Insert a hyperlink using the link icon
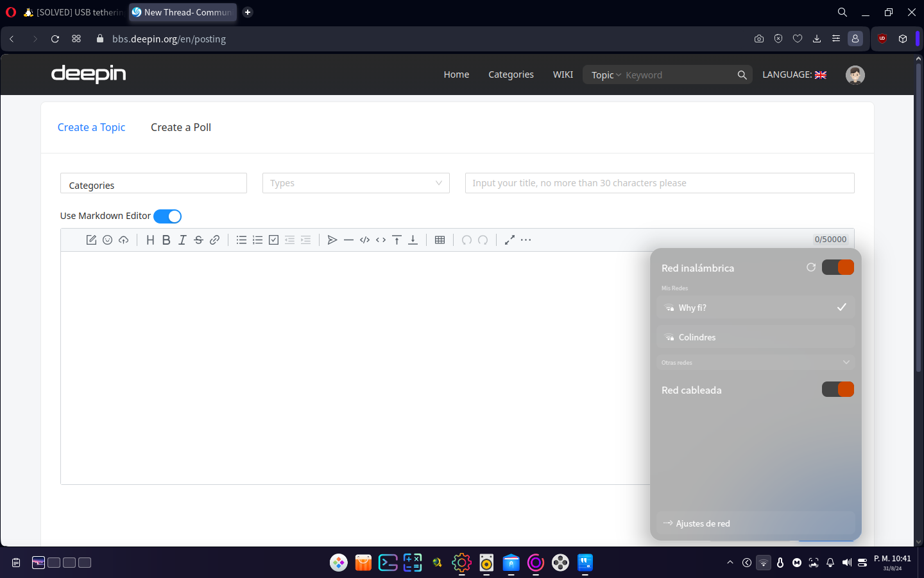 coord(214,240)
